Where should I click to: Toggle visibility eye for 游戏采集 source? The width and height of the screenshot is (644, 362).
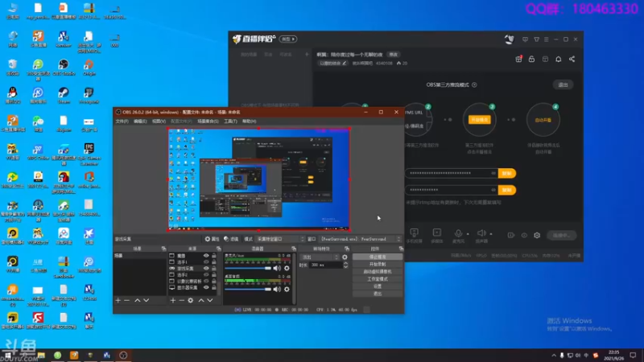point(206,269)
